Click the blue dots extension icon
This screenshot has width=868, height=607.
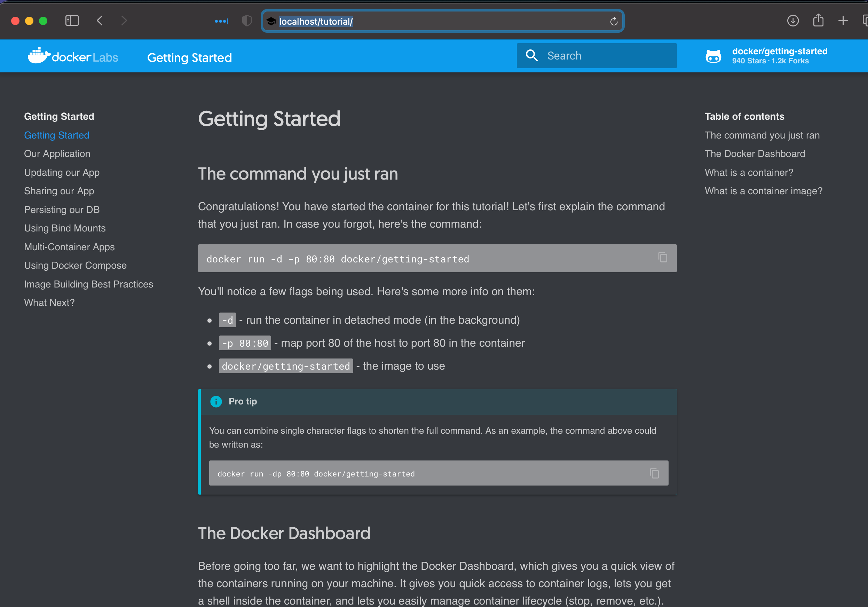tap(221, 21)
